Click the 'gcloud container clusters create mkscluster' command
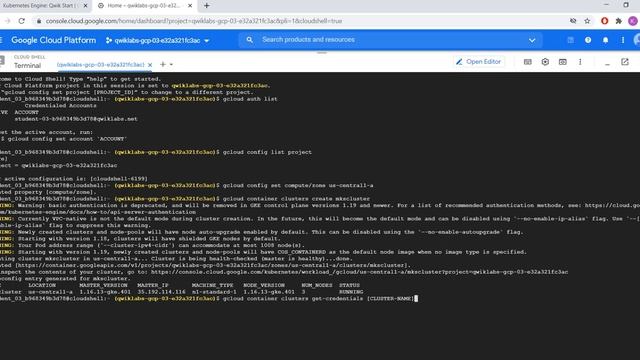 tap(296, 198)
